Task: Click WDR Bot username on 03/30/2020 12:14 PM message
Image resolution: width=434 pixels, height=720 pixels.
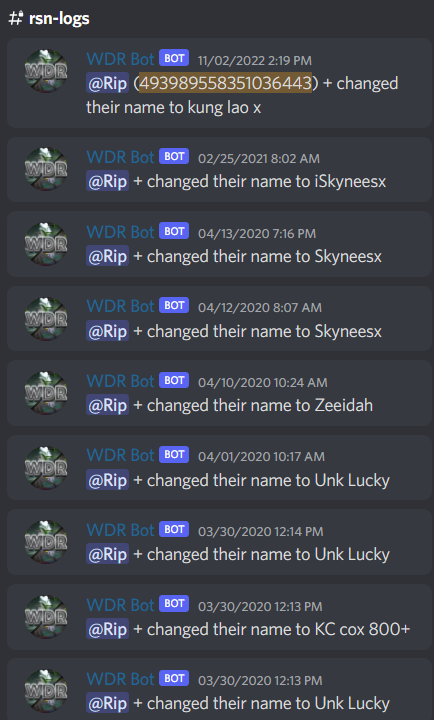Action: point(120,530)
